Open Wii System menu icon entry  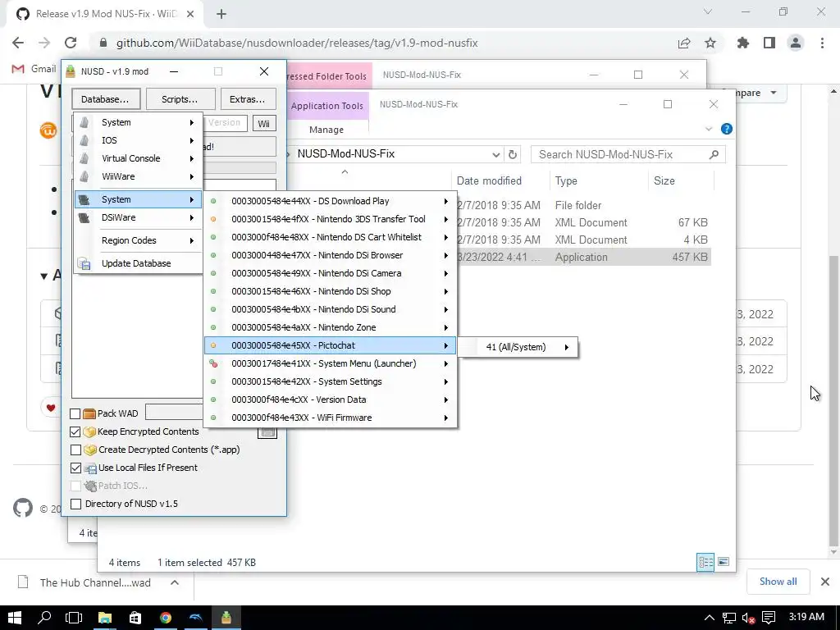84,123
